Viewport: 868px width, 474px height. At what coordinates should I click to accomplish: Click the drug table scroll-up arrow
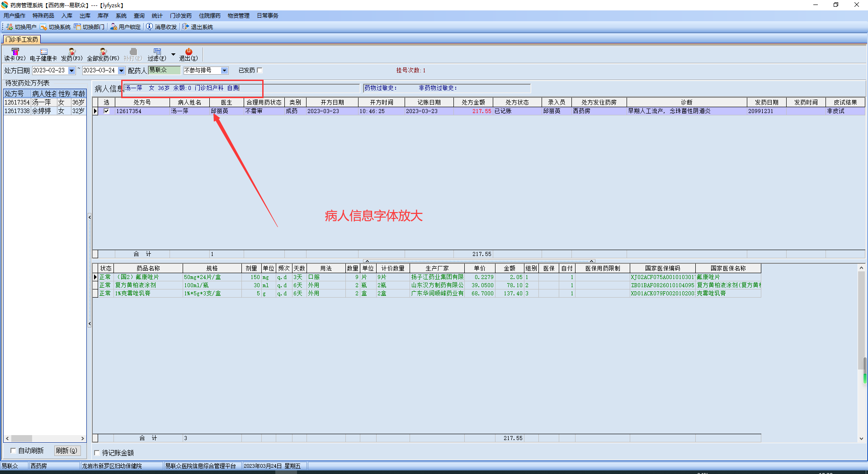(861, 268)
